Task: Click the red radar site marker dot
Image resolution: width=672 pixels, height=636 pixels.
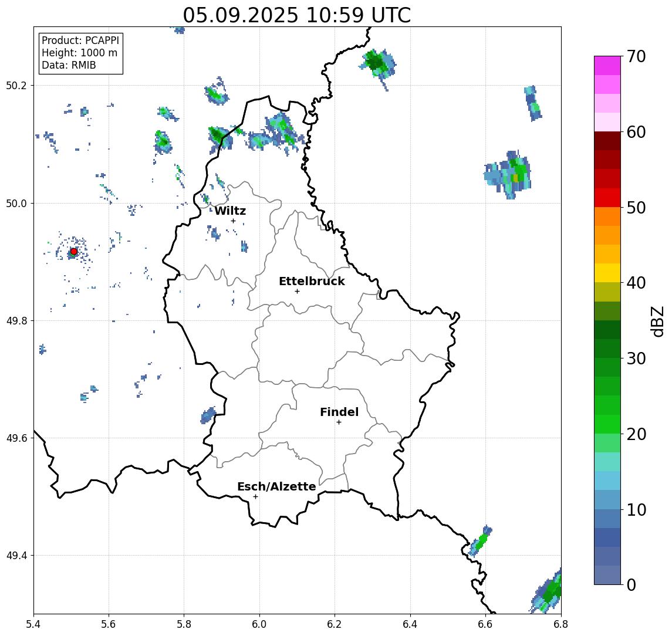Action: (x=74, y=251)
